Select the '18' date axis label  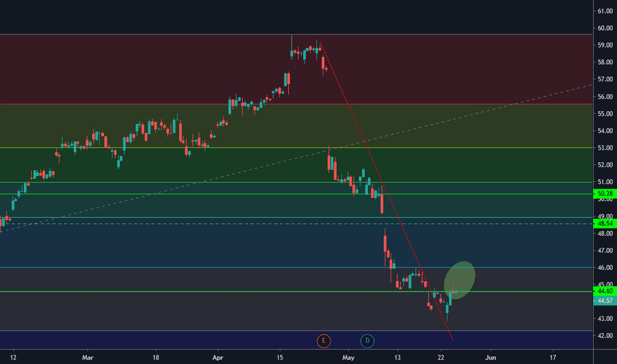tap(156, 357)
